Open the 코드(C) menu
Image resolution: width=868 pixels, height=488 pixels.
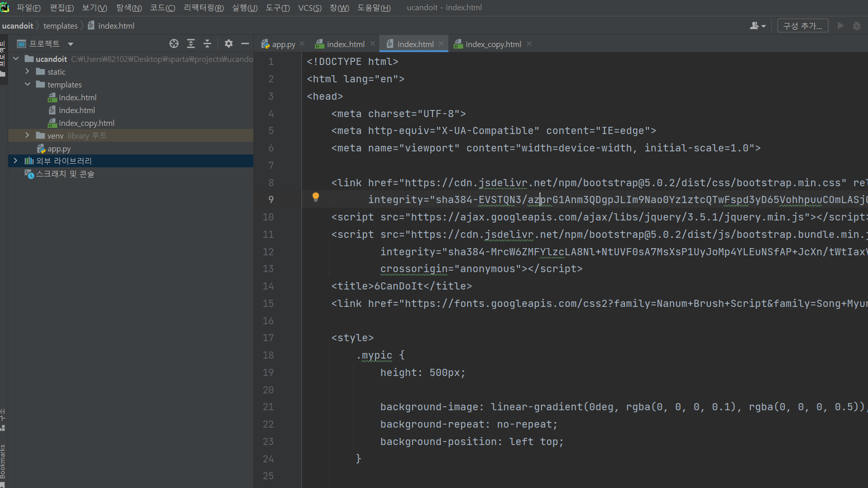click(x=163, y=8)
